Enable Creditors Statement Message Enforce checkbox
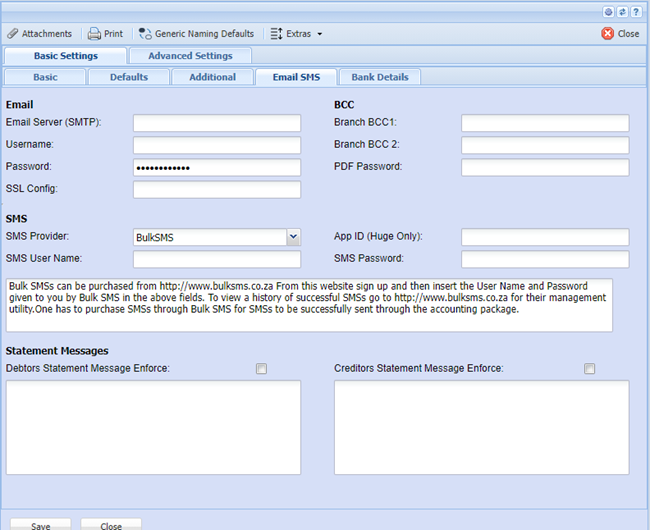Image resolution: width=650 pixels, height=530 pixels. [590, 369]
